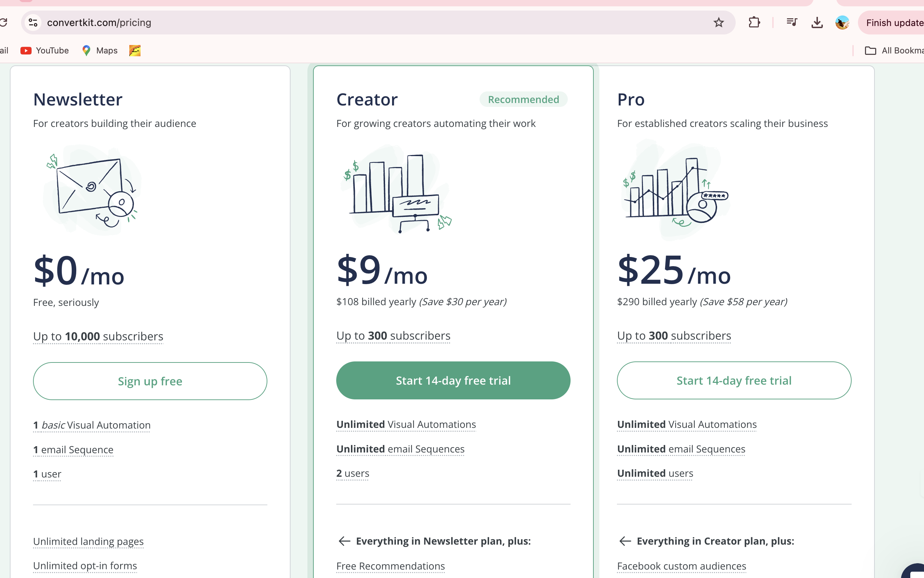Image resolution: width=924 pixels, height=578 pixels.
Task: Open the media control icon
Action: coord(792,23)
